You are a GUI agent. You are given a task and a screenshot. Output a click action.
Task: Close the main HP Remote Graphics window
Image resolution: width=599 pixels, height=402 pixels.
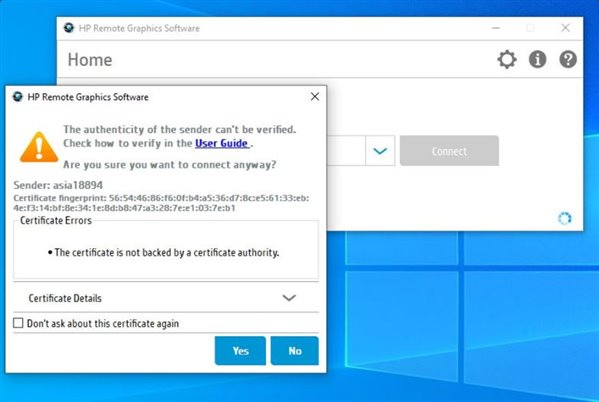tap(565, 28)
